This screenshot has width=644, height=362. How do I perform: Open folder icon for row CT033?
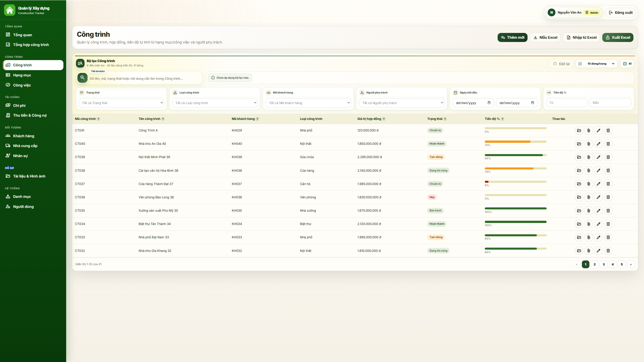tap(579, 237)
